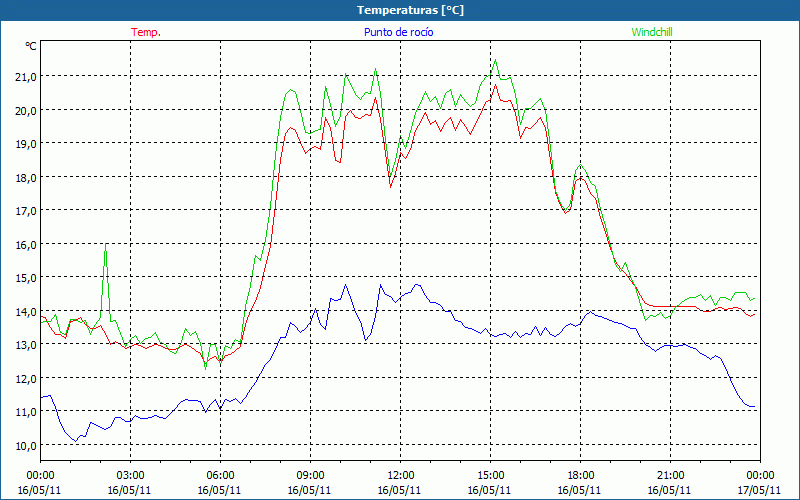This screenshot has width=800, height=500.
Task: Click the 16/05/11 date beneath 15:00
Action: click(489, 490)
